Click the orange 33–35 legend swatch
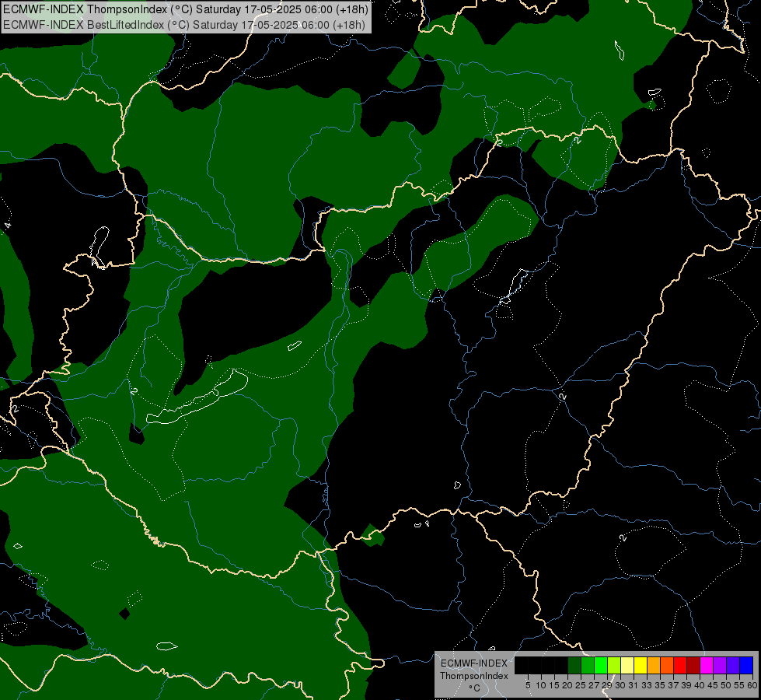Image resolution: width=761 pixels, height=700 pixels. [654, 665]
